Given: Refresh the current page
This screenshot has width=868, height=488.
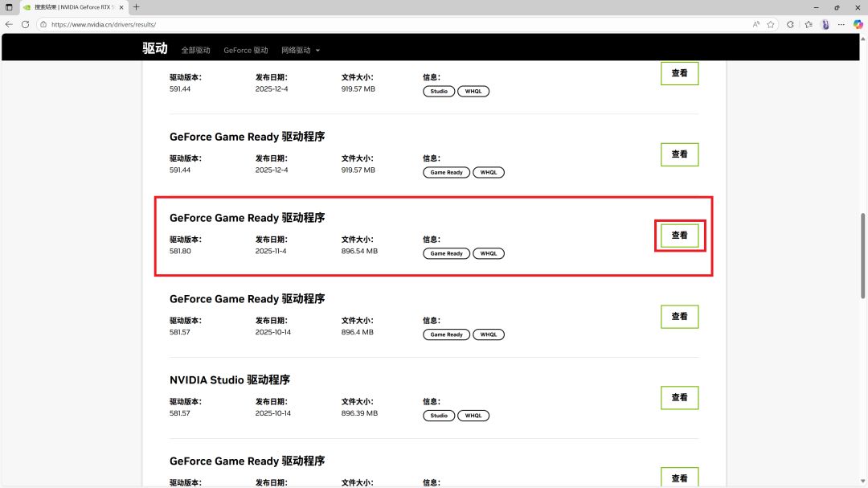Looking at the screenshot, I should (x=26, y=24).
